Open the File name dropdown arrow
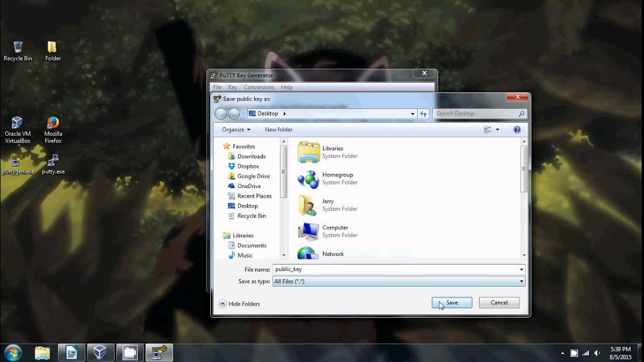This screenshot has width=644, height=362. click(521, 269)
